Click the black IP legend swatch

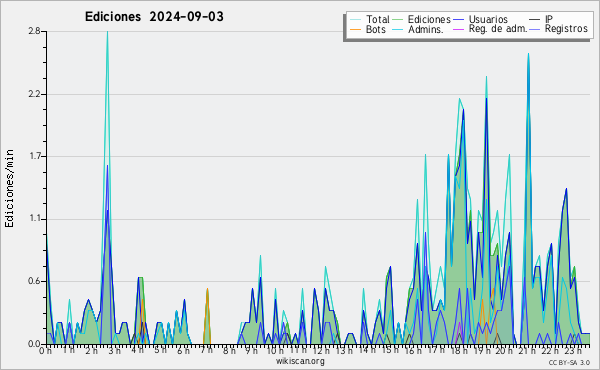pyautogui.click(x=535, y=20)
